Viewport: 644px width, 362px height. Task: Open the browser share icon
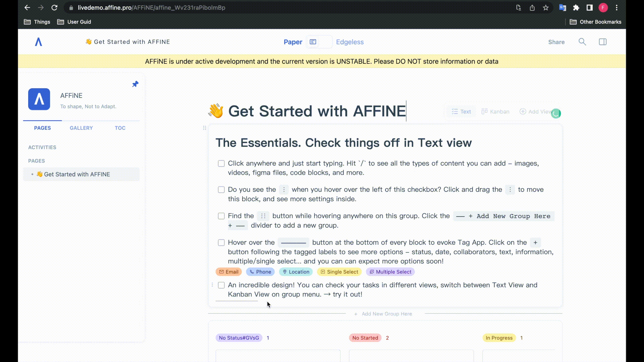[532, 7]
